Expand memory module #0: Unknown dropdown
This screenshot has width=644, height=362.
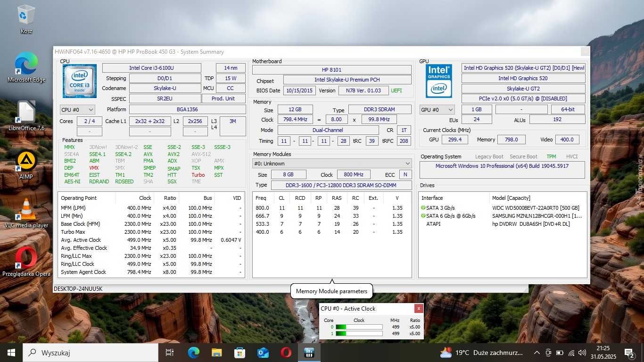click(x=332, y=164)
